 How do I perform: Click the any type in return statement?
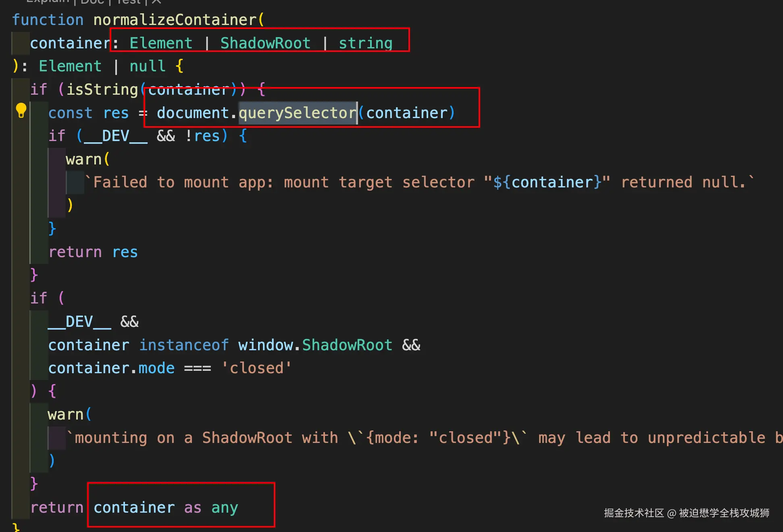tap(225, 507)
